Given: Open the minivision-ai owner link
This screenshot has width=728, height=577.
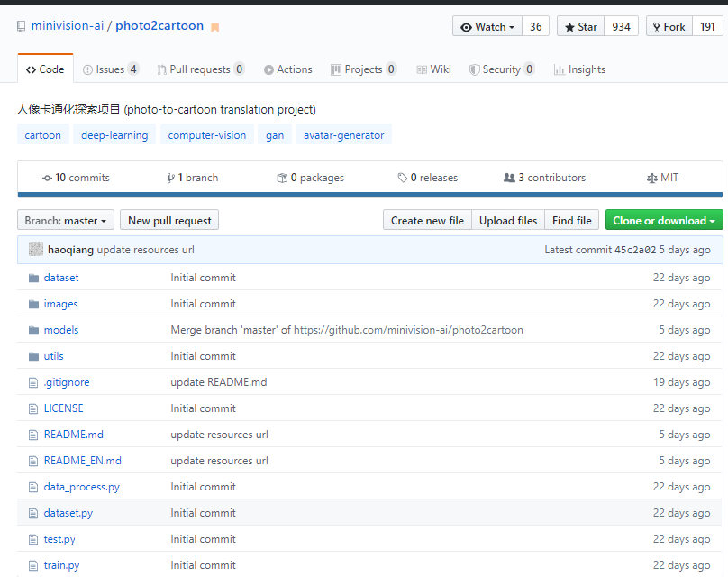Looking at the screenshot, I should point(68,25).
